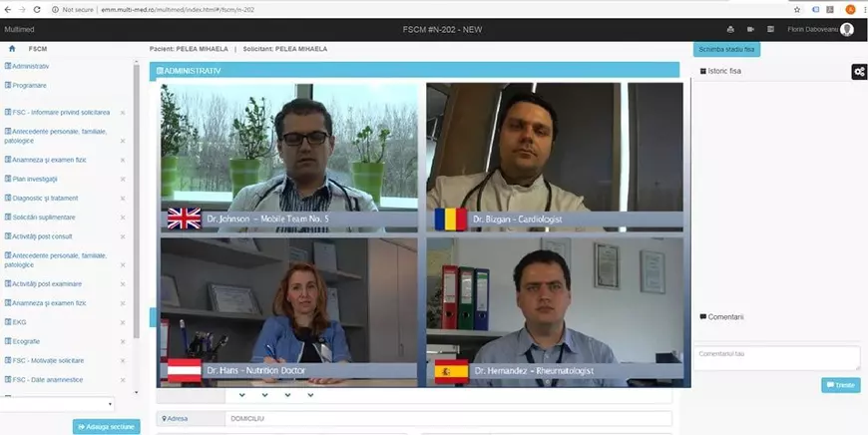Open the Administrativ section
This screenshot has height=435, width=868.
27,66
